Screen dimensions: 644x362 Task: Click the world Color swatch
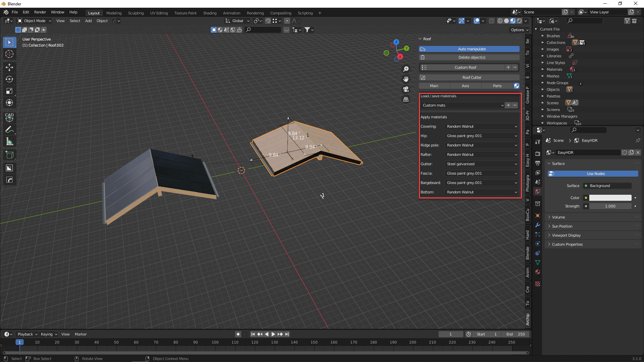[x=610, y=198]
